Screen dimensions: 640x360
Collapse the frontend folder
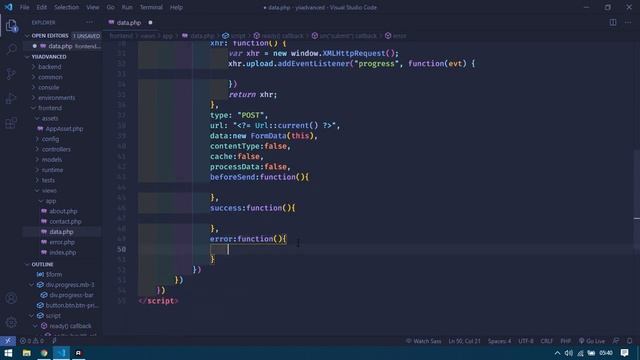(50, 108)
